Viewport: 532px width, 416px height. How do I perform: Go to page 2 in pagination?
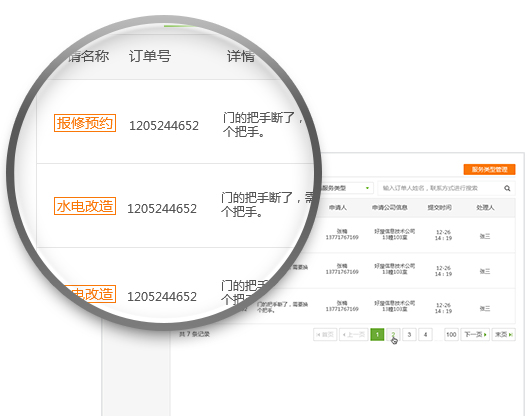click(x=393, y=335)
